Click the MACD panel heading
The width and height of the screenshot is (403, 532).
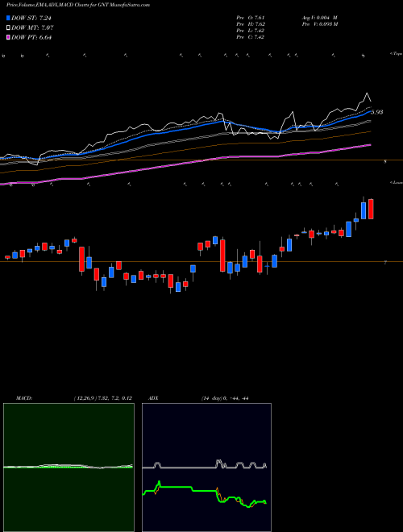(x=23, y=398)
